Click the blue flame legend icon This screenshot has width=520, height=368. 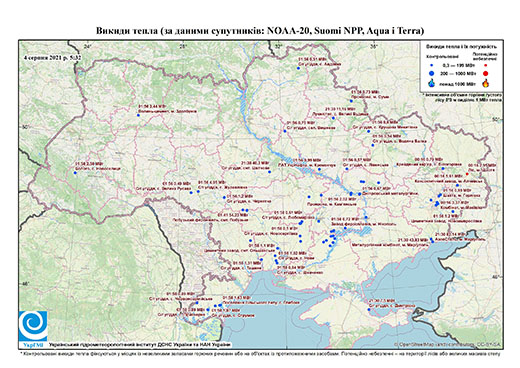[x=432, y=83]
